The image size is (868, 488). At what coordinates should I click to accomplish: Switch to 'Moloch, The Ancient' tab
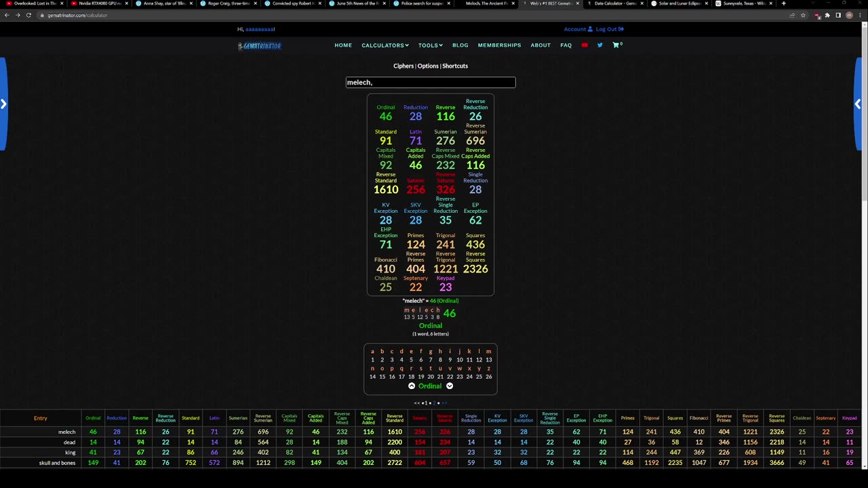pos(485,3)
